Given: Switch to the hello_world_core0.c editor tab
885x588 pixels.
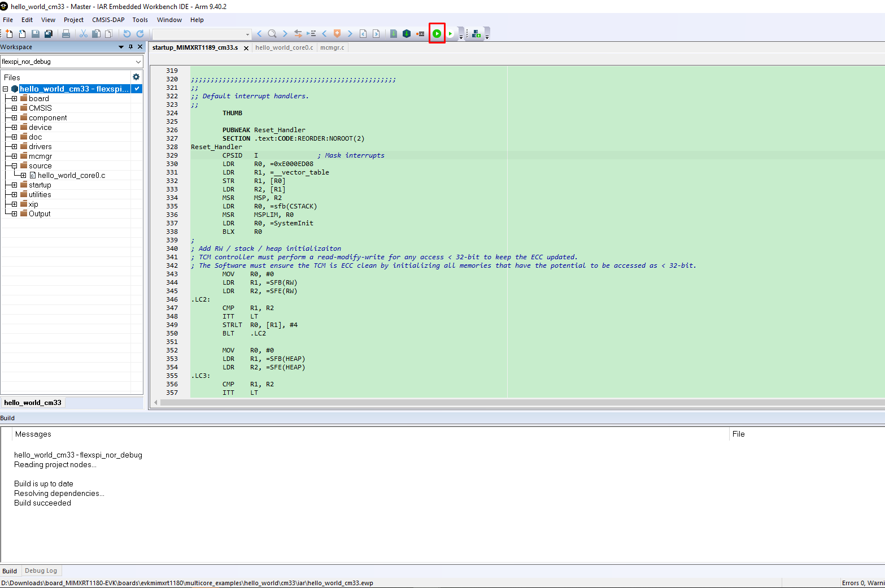Looking at the screenshot, I should 284,47.
